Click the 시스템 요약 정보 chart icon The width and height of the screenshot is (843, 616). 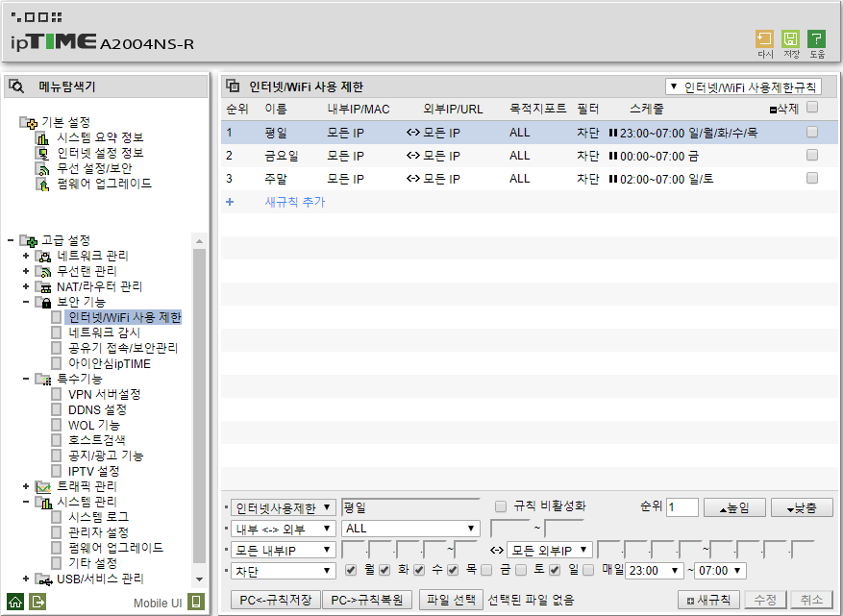pyautogui.click(x=42, y=138)
